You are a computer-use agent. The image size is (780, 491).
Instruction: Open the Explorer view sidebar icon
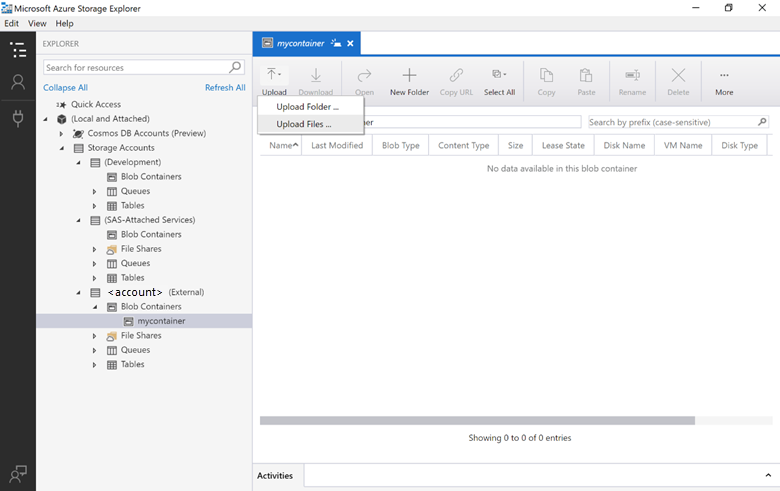(17, 49)
